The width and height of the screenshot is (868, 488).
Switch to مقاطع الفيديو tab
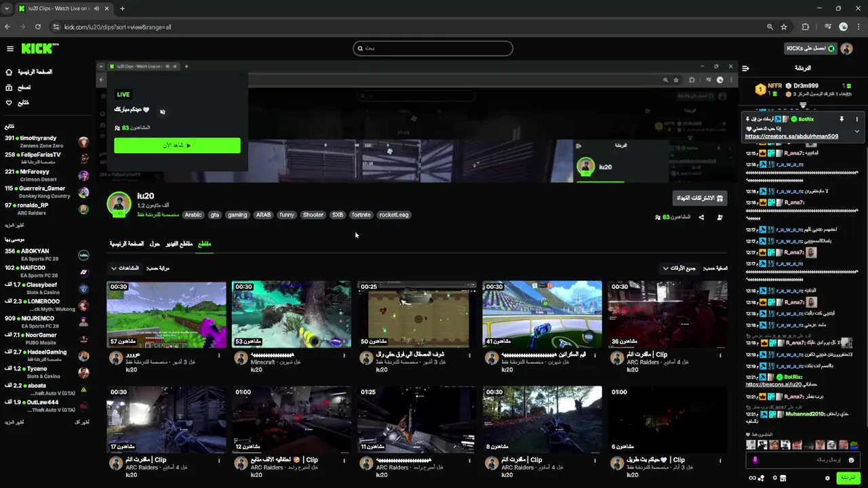pyautogui.click(x=179, y=244)
